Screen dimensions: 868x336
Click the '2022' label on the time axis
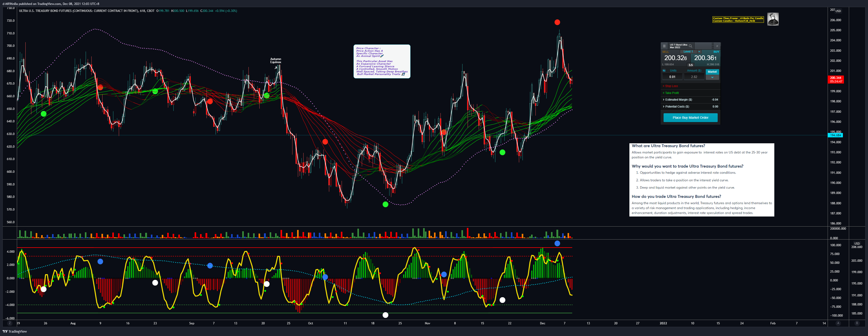663,323
